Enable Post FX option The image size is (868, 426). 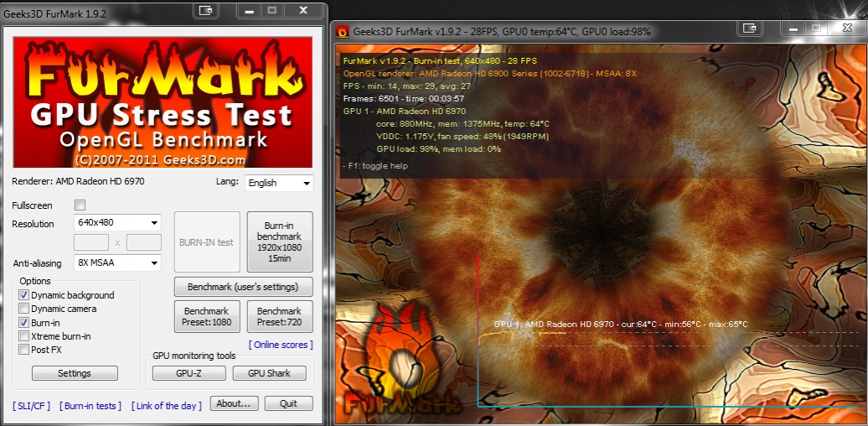point(23,350)
